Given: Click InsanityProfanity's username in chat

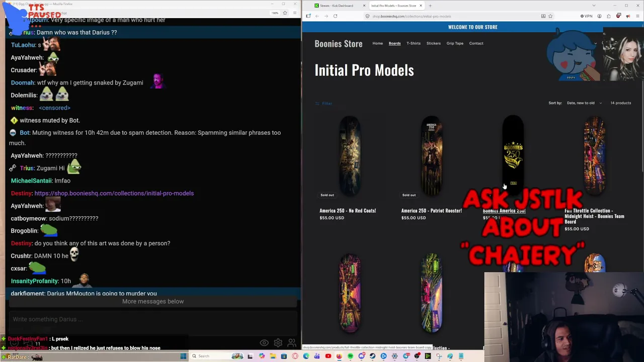Looking at the screenshot, I should [34, 281].
